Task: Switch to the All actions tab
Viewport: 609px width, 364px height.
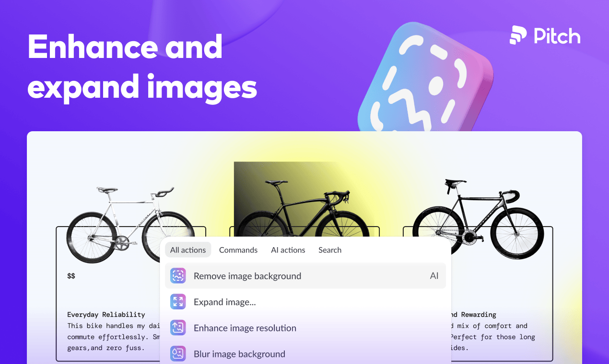Action: [188, 250]
